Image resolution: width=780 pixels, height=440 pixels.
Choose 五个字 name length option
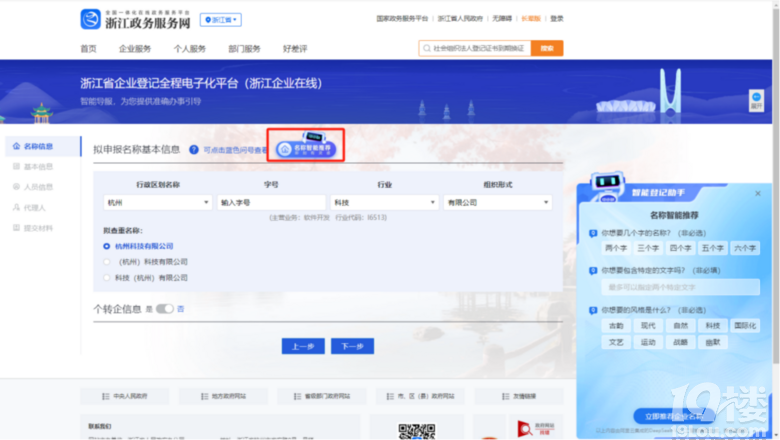[x=713, y=248]
